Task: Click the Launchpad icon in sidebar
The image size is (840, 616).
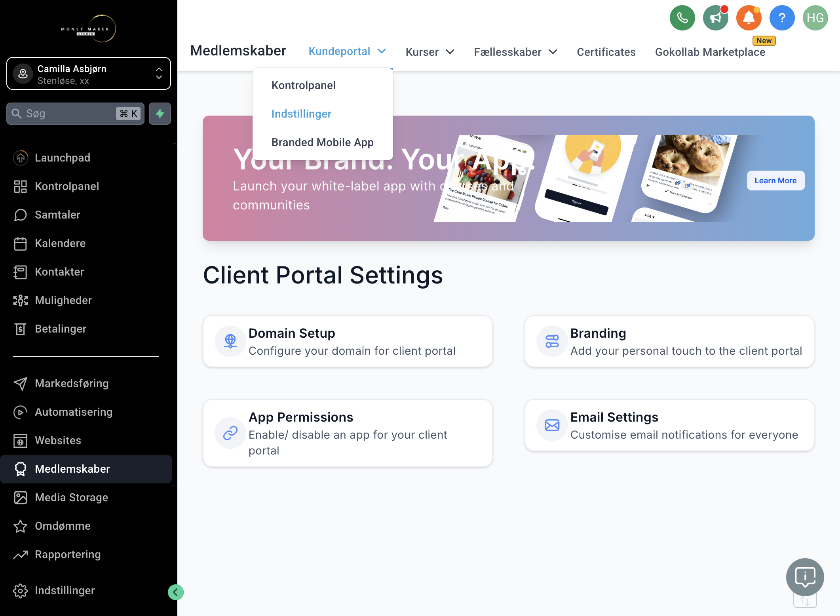Action: point(21,158)
